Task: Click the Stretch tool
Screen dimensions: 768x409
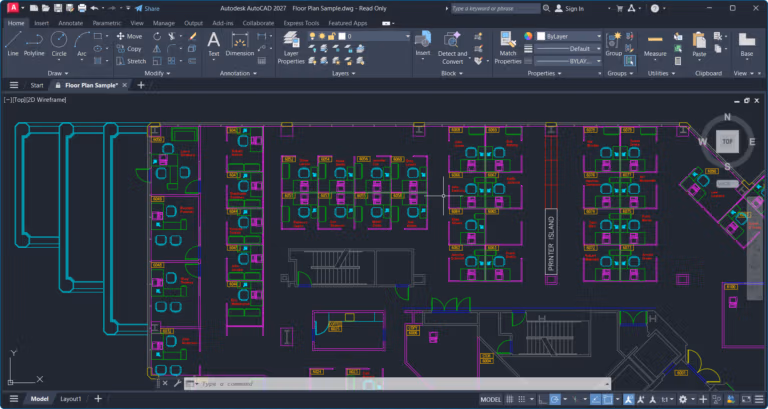Action: (131, 61)
